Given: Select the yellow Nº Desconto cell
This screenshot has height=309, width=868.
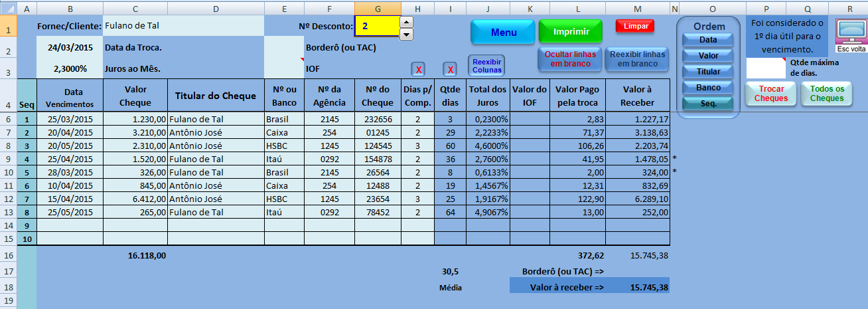Looking at the screenshot, I should coord(377,26).
